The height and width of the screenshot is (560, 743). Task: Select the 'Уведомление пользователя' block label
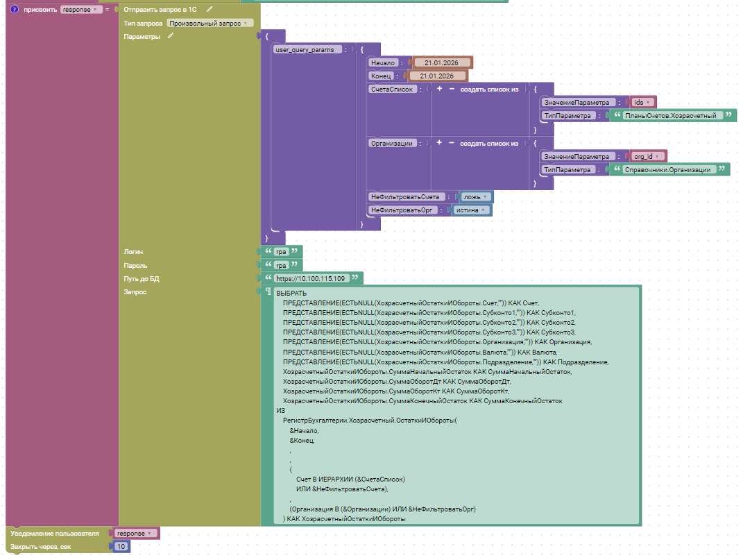pyautogui.click(x=53, y=534)
